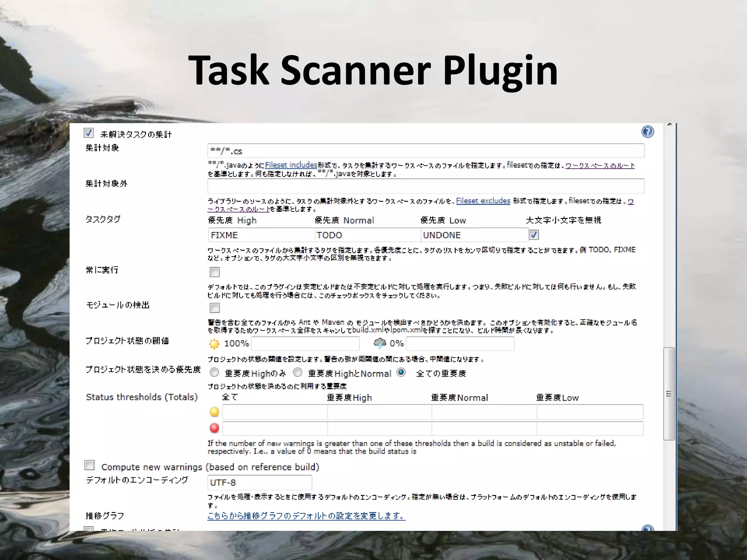Click the プロジェクト状態を決める優先度 label

pos(143,370)
